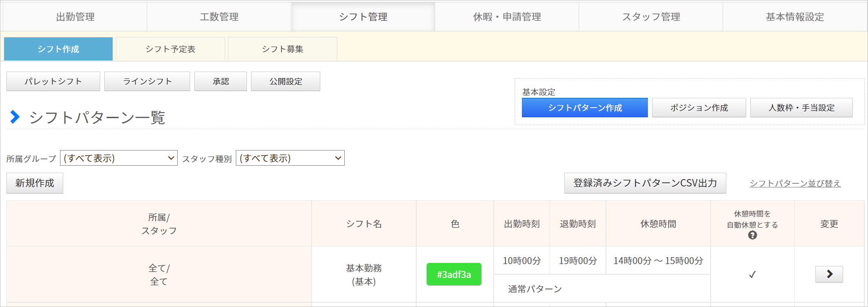Open the シフト募集 sub-tab

click(282, 49)
